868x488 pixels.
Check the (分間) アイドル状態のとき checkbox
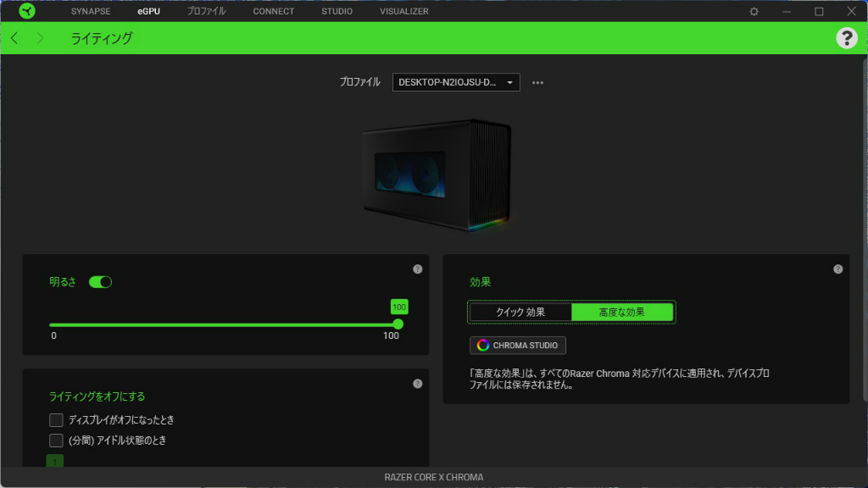[56, 441]
